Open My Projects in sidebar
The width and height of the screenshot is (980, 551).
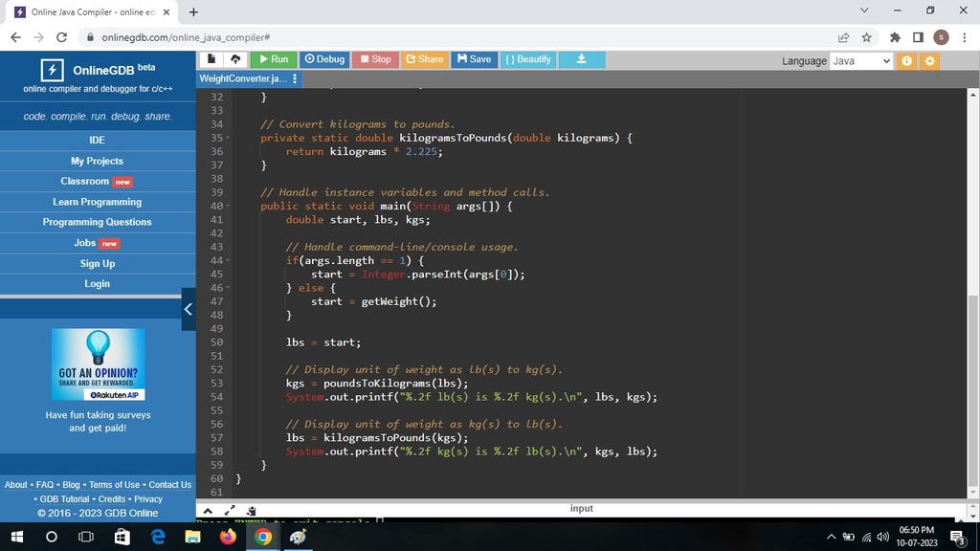[x=98, y=161]
